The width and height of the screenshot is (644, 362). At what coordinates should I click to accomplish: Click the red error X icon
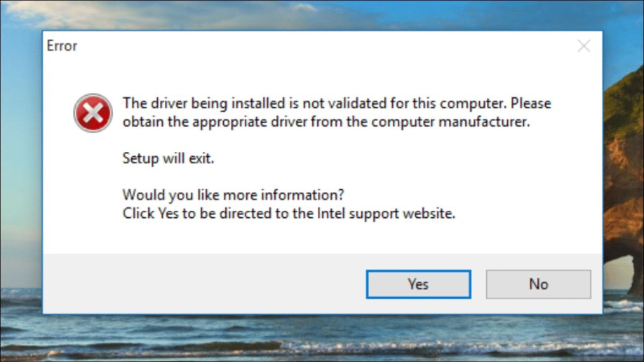pos(93,113)
